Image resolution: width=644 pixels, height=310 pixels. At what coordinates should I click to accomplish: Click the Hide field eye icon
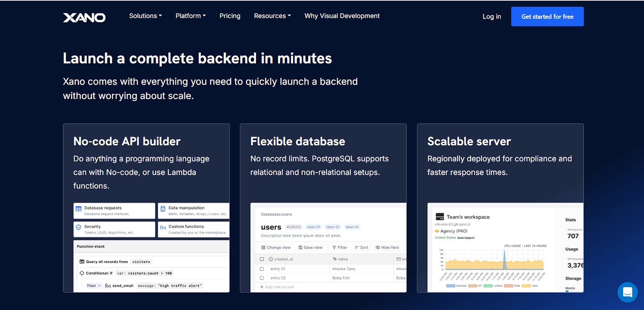tap(378, 248)
